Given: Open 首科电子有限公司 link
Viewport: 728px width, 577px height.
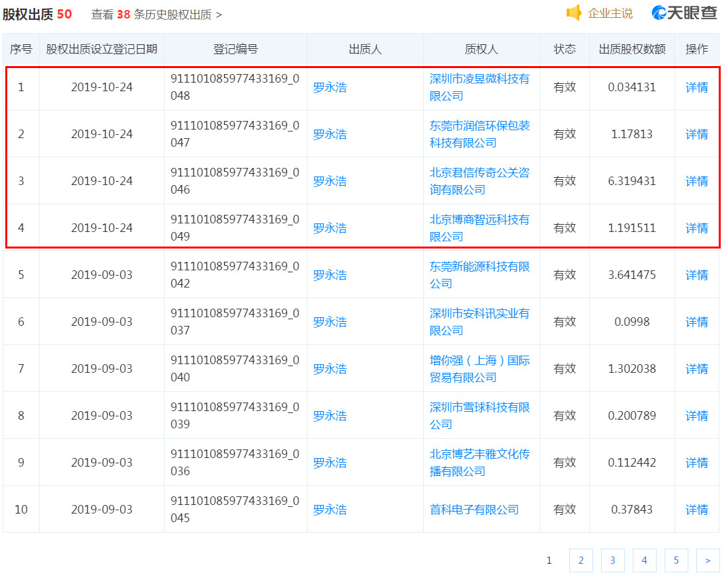Looking at the screenshot, I should point(474,509).
